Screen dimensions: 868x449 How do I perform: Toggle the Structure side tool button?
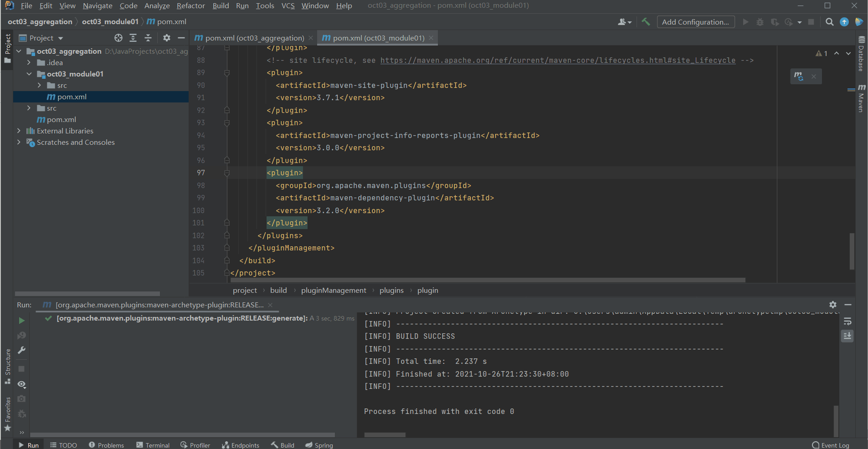[x=7, y=367]
